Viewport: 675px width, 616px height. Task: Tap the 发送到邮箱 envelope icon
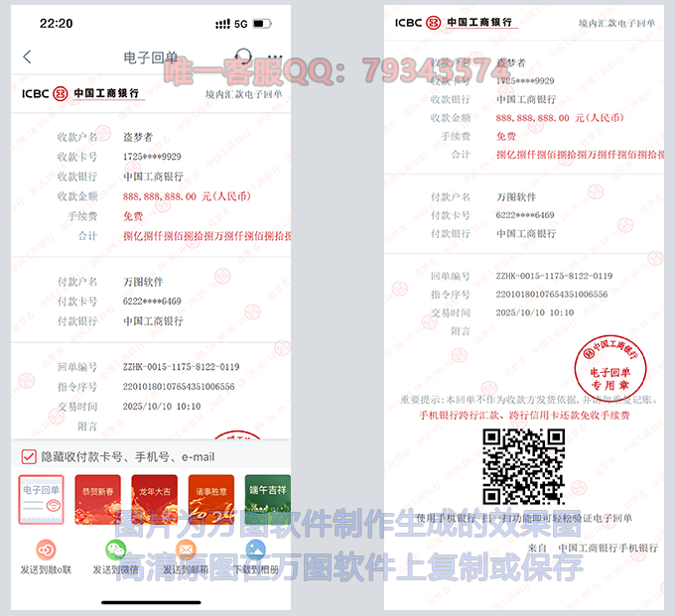186,550
